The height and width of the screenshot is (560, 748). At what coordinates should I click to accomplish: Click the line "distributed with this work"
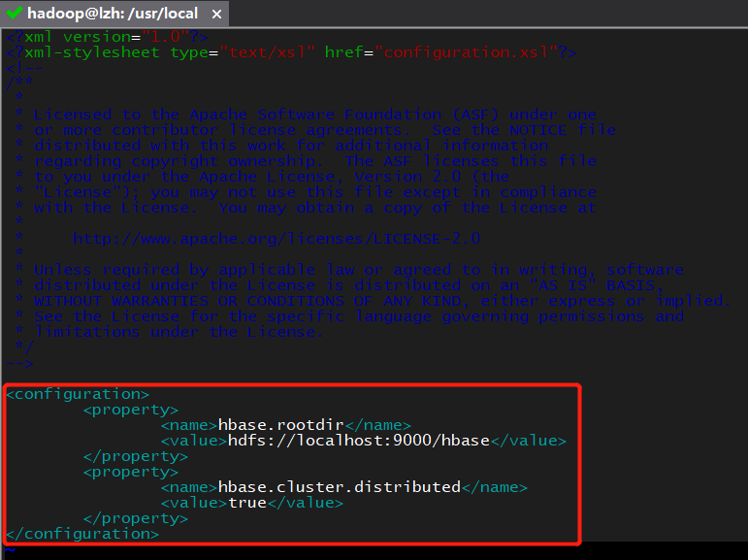[x=291, y=146]
